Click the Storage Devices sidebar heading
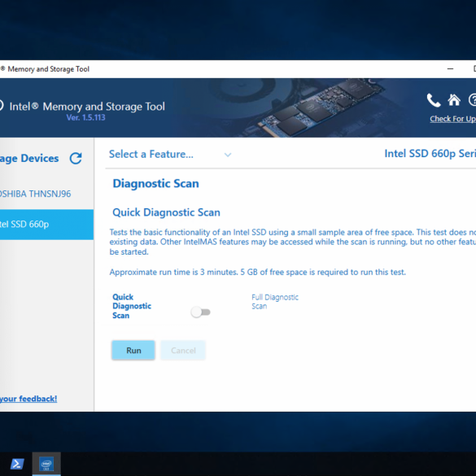 coord(29,158)
